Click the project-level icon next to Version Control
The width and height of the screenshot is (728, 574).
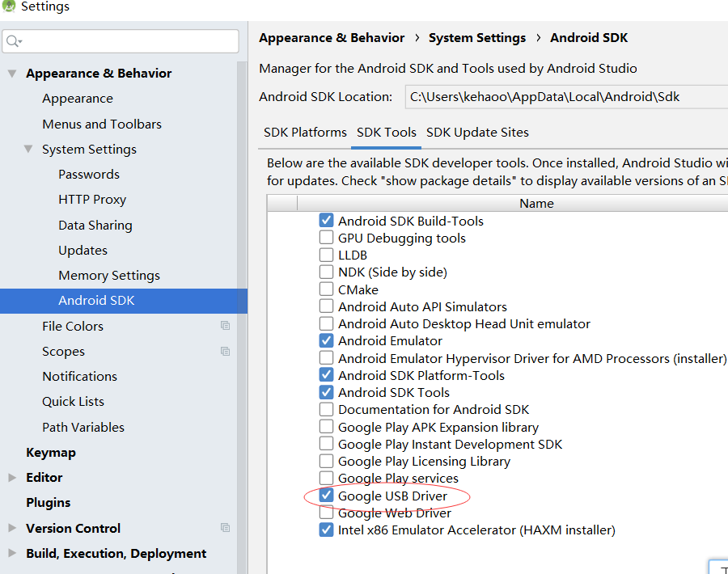225,528
